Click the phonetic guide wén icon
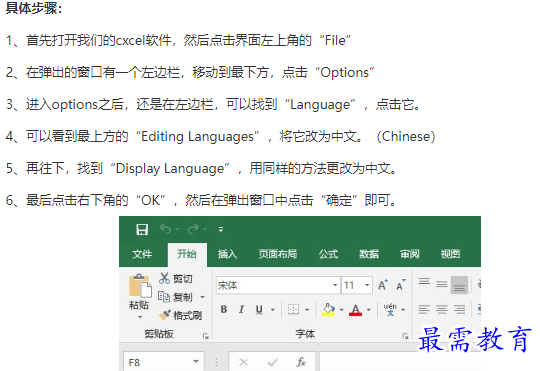This screenshot has height=371, width=540. pyautogui.click(x=390, y=309)
